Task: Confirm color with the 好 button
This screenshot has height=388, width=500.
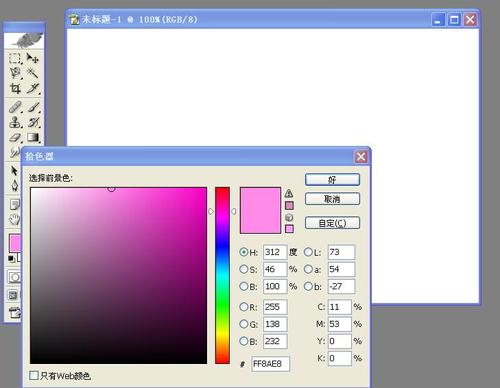Action: point(332,180)
